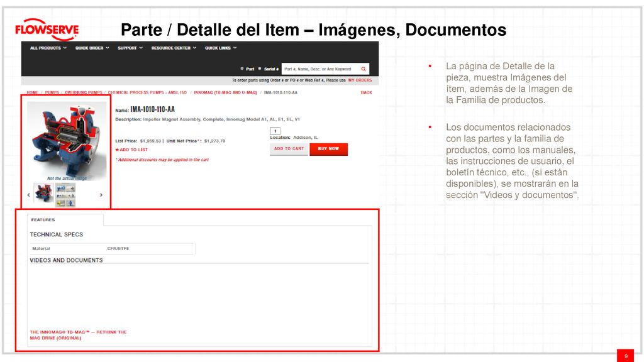Click the star Add to List link
Screen dimensions: 644x362
(x=131, y=150)
